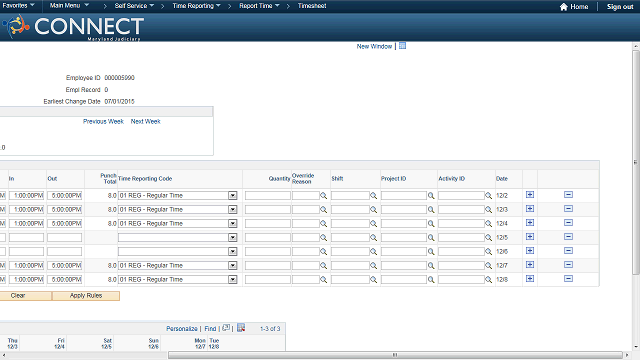This screenshot has width=640, height=360.
Task: Open Override Reason lookup for 12/8 row
Action: [x=323, y=280]
